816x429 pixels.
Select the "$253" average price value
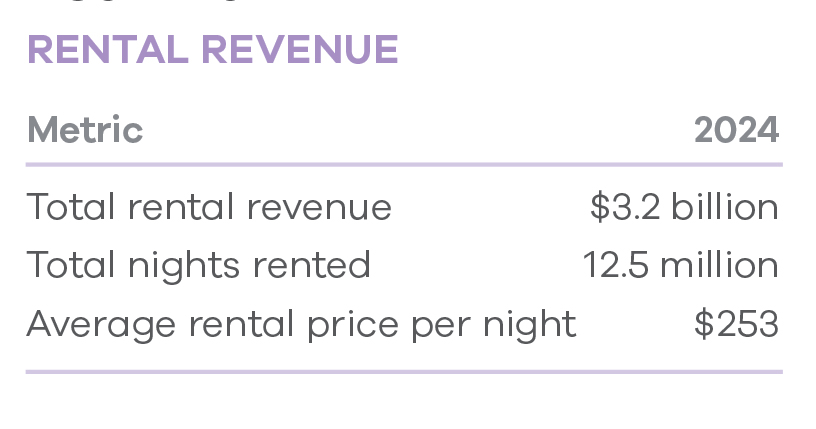[x=736, y=324]
